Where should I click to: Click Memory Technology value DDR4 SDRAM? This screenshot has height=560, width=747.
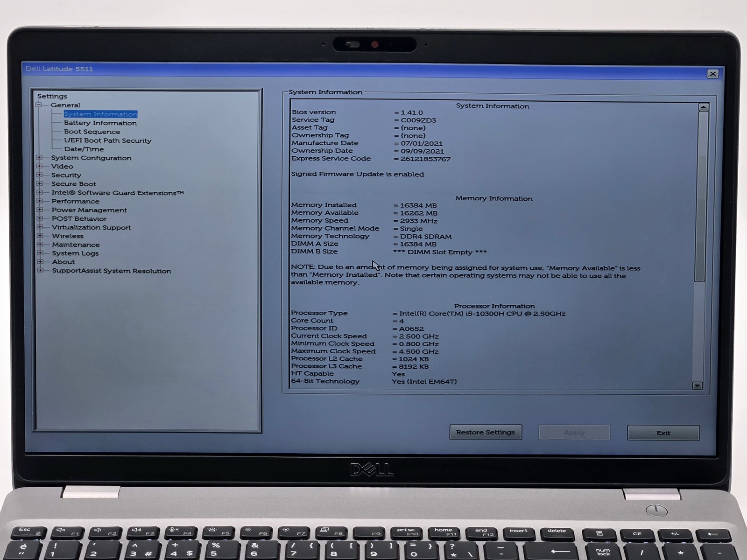426,237
